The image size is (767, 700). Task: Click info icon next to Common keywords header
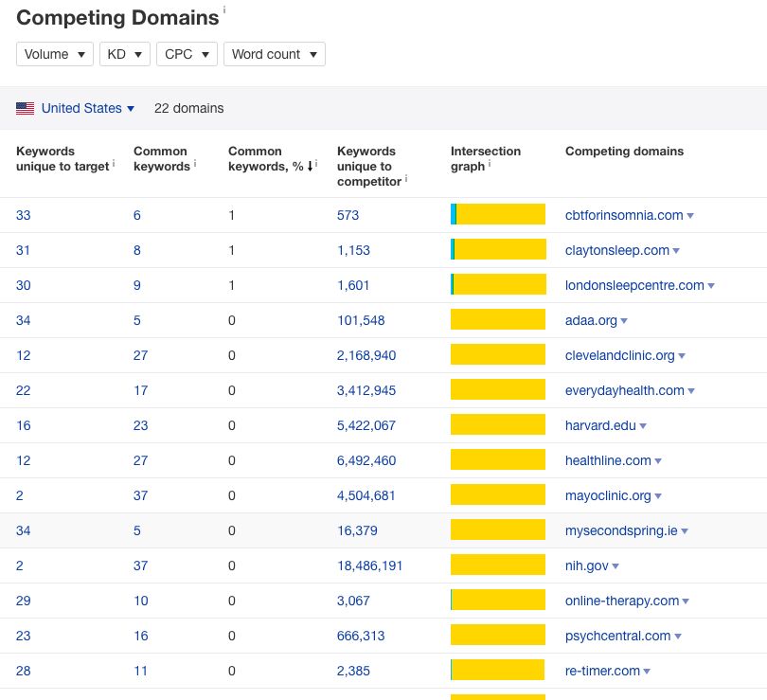coord(195,163)
